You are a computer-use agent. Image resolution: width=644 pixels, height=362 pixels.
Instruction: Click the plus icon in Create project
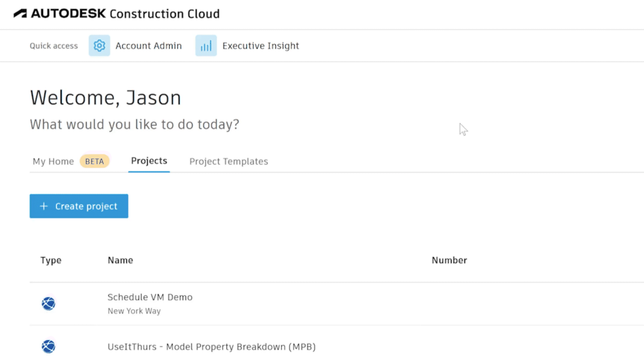(44, 206)
